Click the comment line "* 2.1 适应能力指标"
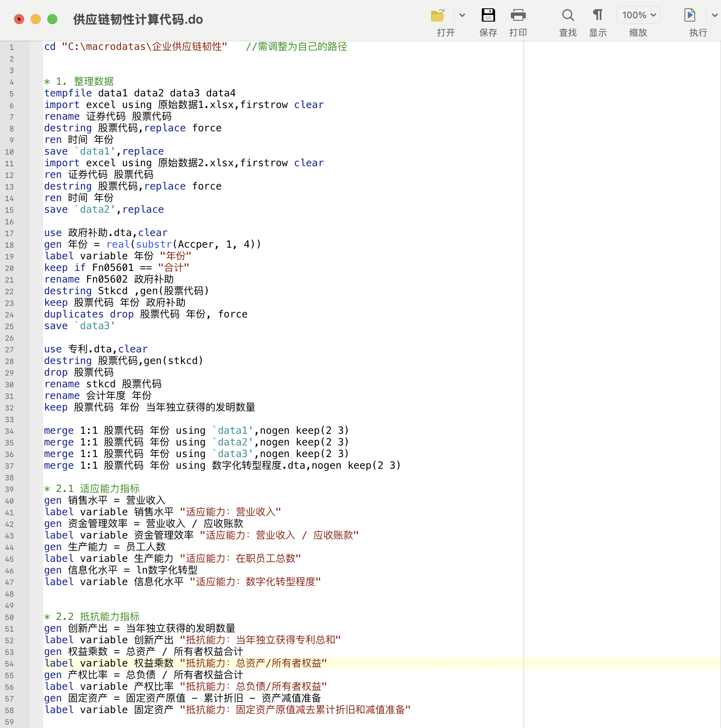This screenshot has width=721, height=728. tap(92, 489)
